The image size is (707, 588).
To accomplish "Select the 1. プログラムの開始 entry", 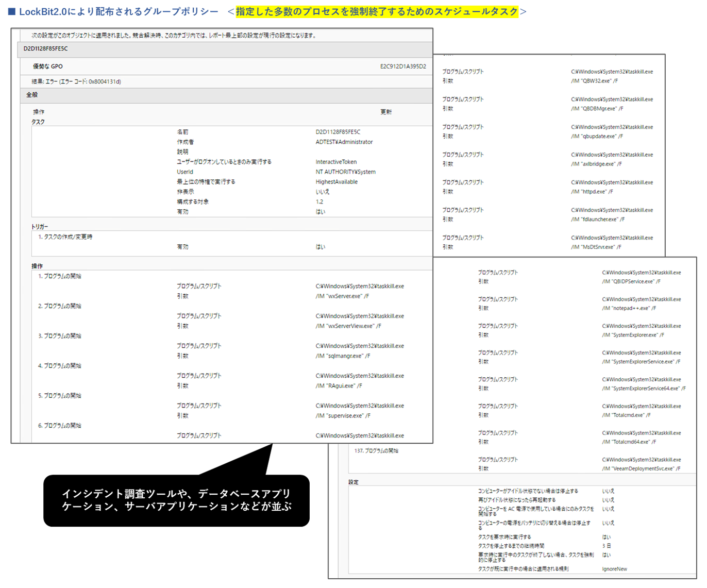I will click(x=60, y=276).
